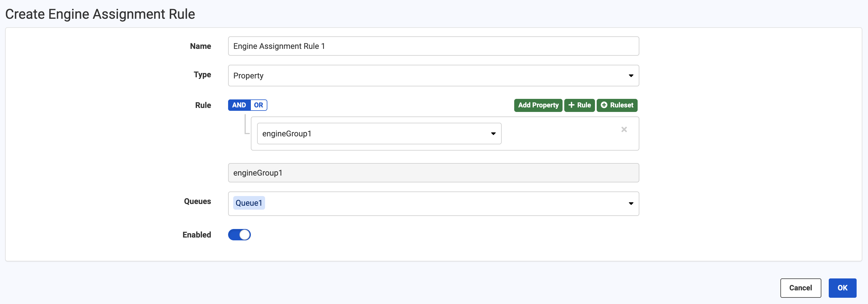Disable the Enabled toggle switch
The height and width of the screenshot is (304, 868).
coord(239,235)
